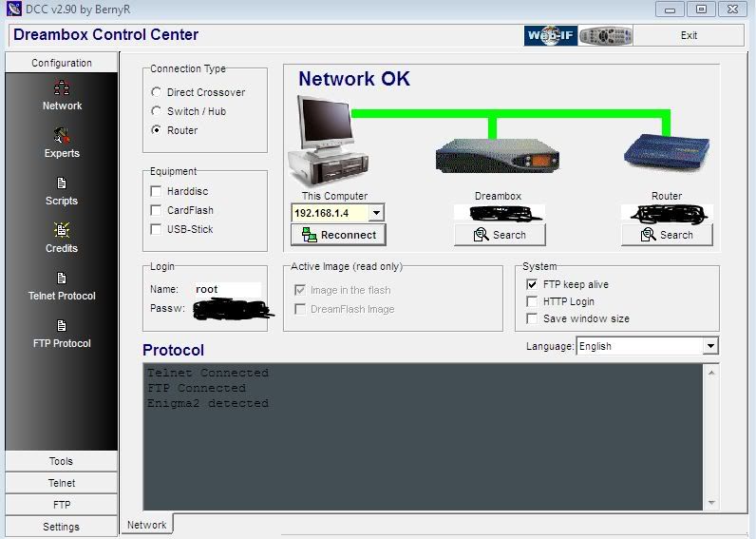Click the DCC app icon in title bar
The image size is (756, 539).
(x=14, y=9)
